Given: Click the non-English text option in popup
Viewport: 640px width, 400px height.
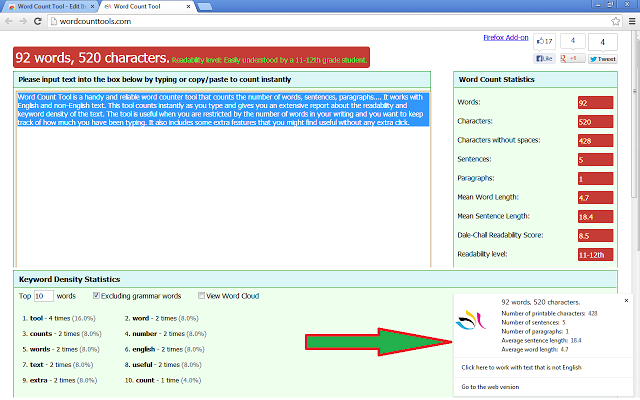Looking at the screenshot, I should pos(523,367).
